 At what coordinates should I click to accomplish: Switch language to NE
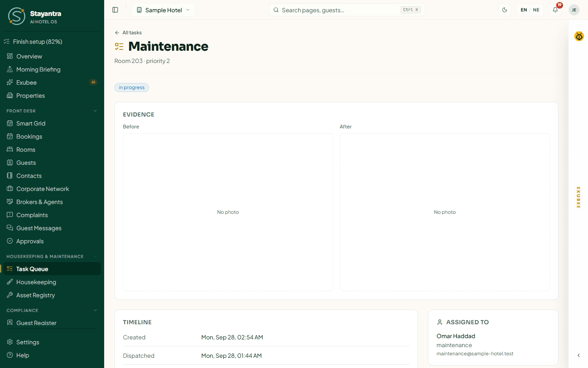536,10
